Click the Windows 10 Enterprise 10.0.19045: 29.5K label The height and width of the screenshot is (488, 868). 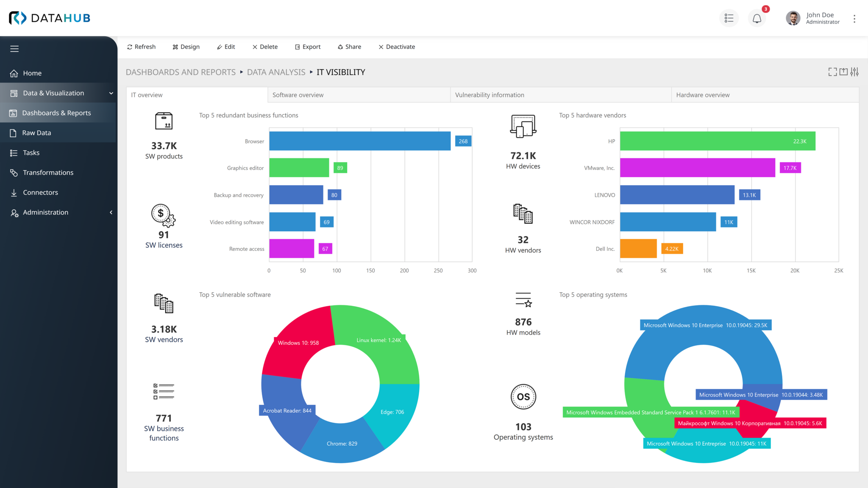(x=705, y=325)
